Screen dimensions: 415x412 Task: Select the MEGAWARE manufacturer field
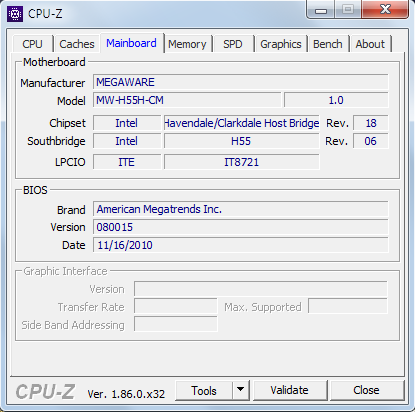click(241, 82)
